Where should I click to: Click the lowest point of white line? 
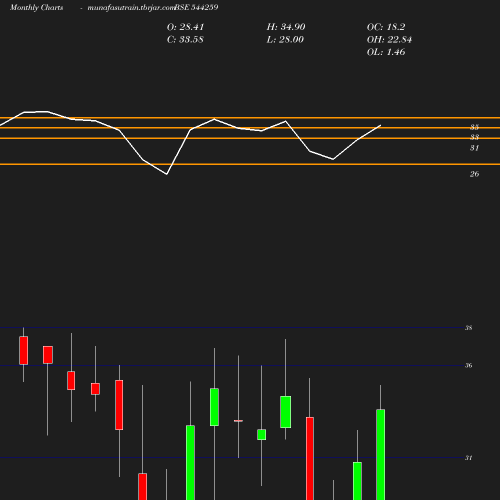coord(167,174)
